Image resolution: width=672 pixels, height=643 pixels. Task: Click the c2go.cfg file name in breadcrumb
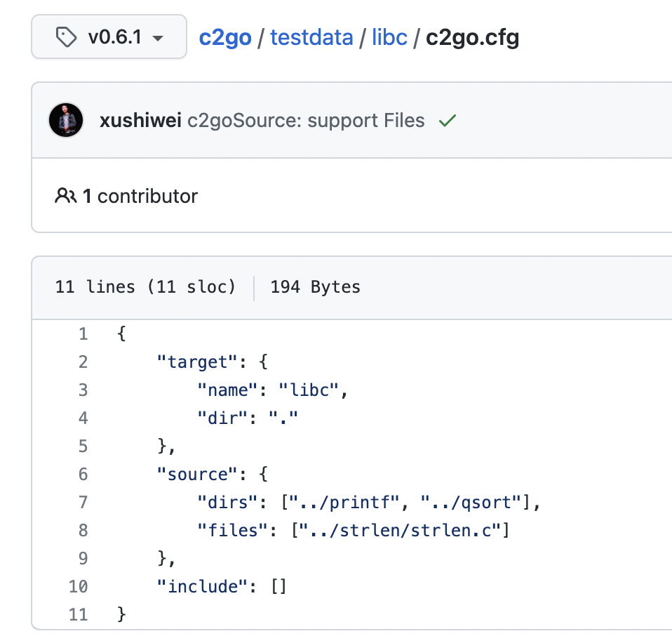472,37
